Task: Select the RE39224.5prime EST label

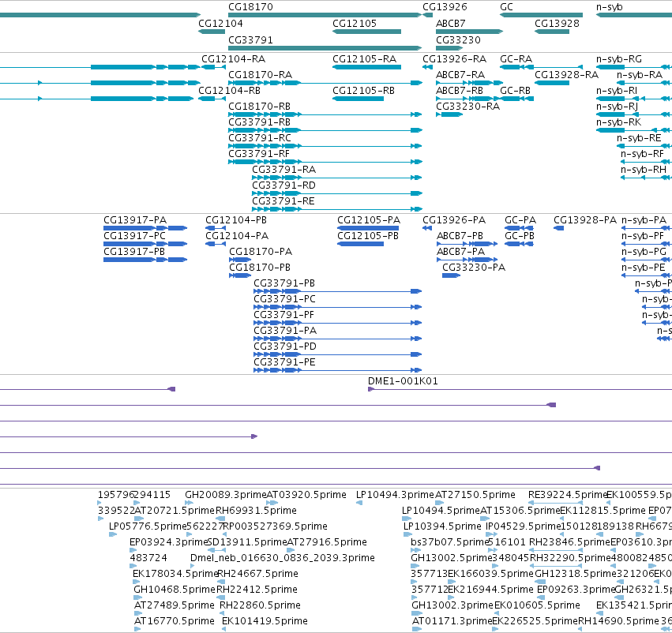Action: (x=569, y=495)
